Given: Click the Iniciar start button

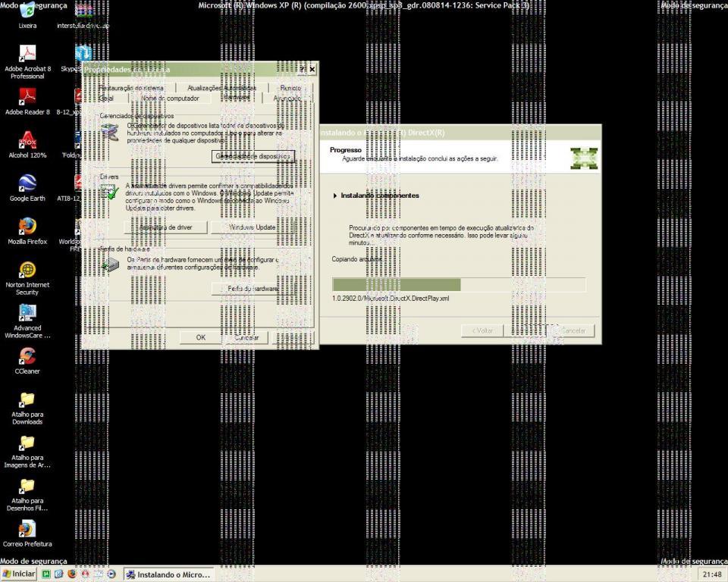Looking at the screenshot, I should tap(18, 574).
